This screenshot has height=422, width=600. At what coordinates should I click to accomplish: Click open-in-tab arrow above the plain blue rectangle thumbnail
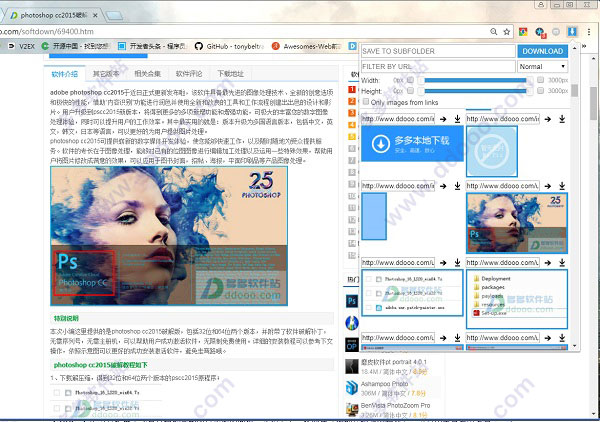click(x=443, y=186)
